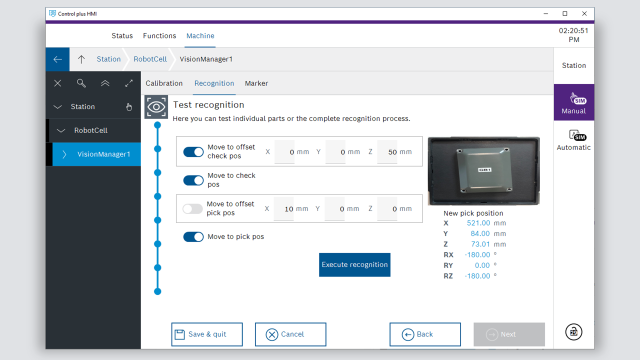Image resolution: width=640 pixels, height=360 pixels.
Task: Select the Recognition tab
Action: coord(214,83)
